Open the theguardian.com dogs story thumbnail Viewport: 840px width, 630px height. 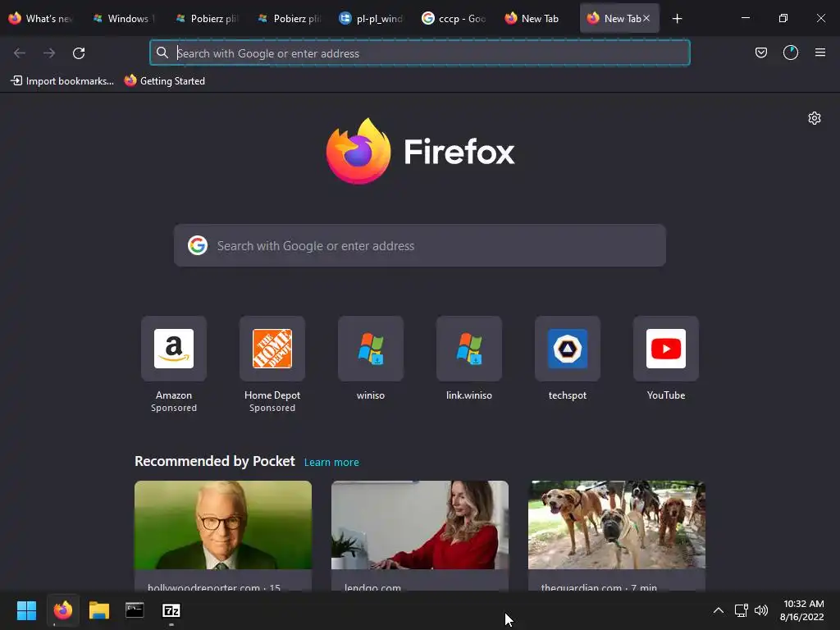click(617, 524)
